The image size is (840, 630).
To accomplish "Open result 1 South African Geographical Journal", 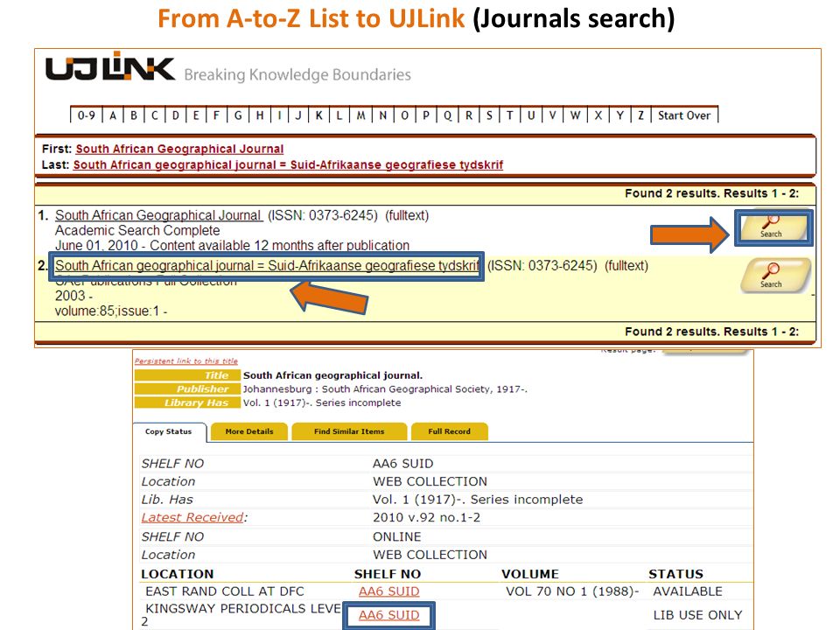I will (x=158, y=215).
